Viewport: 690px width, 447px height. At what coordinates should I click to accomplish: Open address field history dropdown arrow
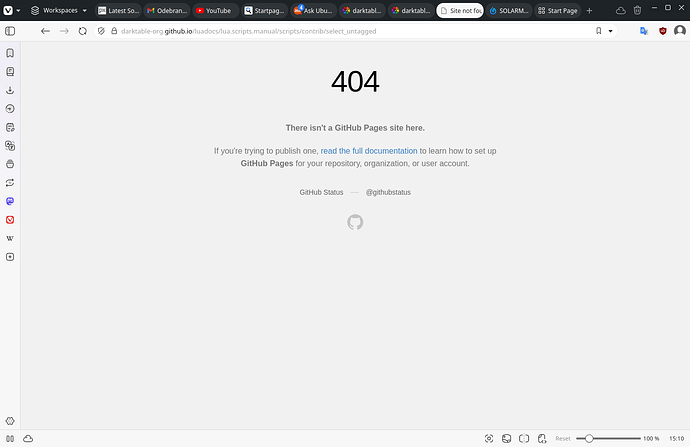(x=610, y=31)
